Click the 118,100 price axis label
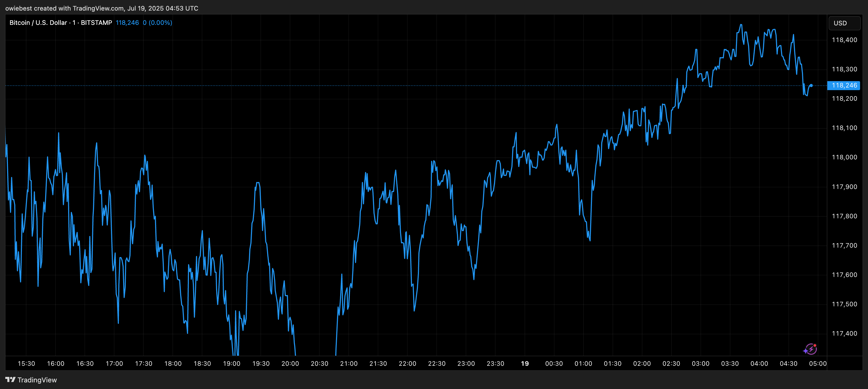Image resolution: width=868 pixels, height=389 pixels. (x=844, y=128)
